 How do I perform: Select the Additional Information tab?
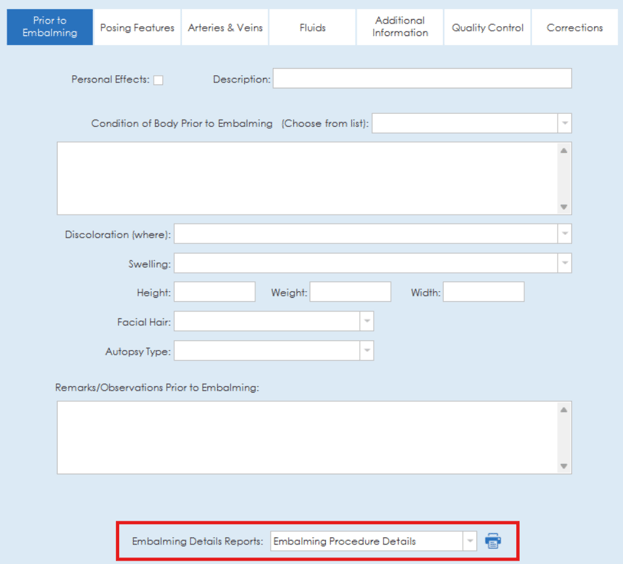[400, 27]
